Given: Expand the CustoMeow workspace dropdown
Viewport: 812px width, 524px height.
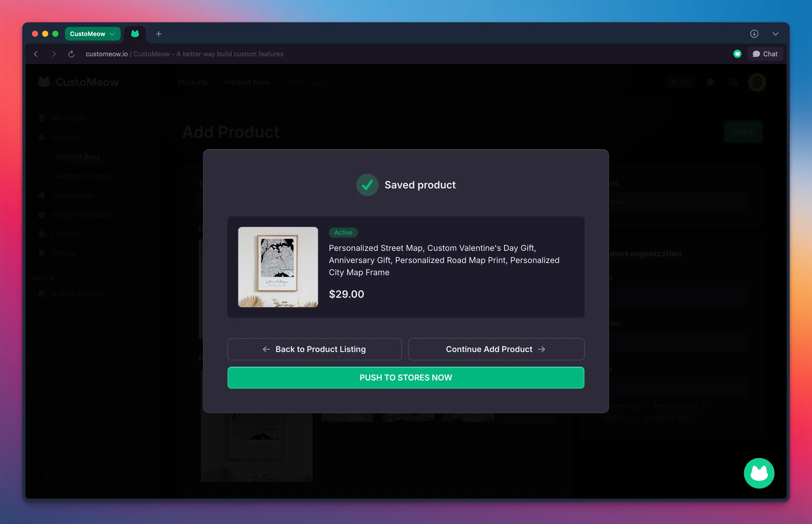Looking at the screenshot, I should (93, 34).
